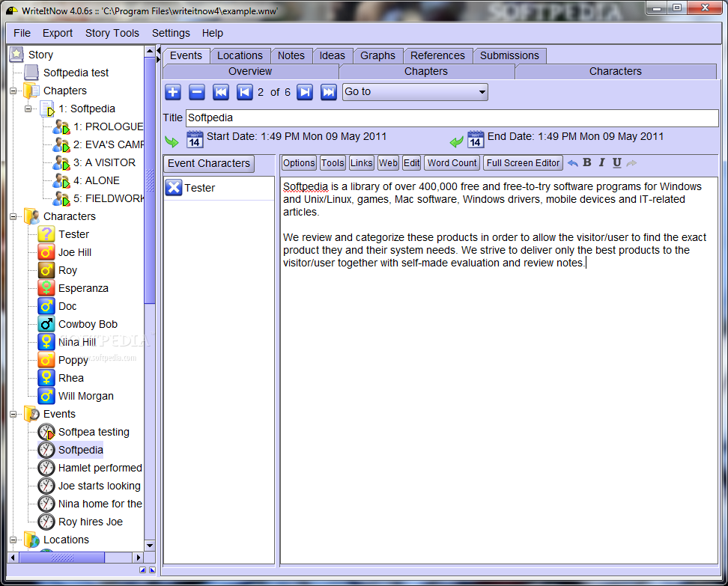Collapse the Locations tree node
The height and width of the screenshot is (586, 728).
pos(13,540)
